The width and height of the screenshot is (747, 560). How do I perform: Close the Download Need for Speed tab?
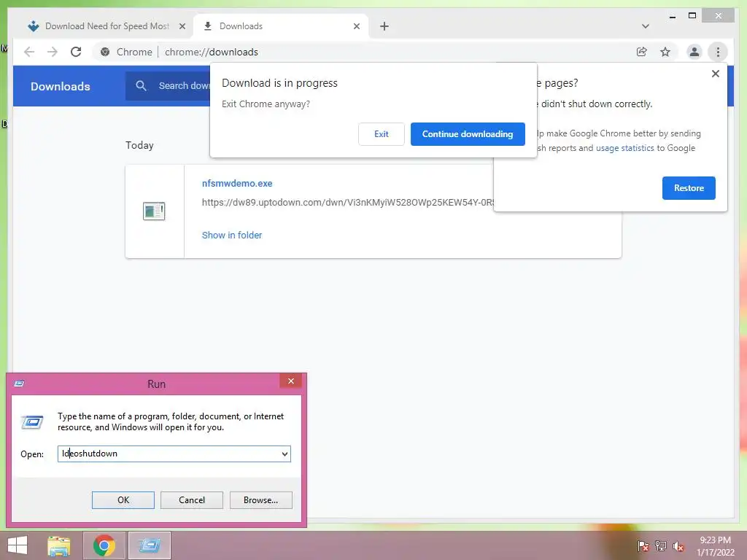[182, 26]
